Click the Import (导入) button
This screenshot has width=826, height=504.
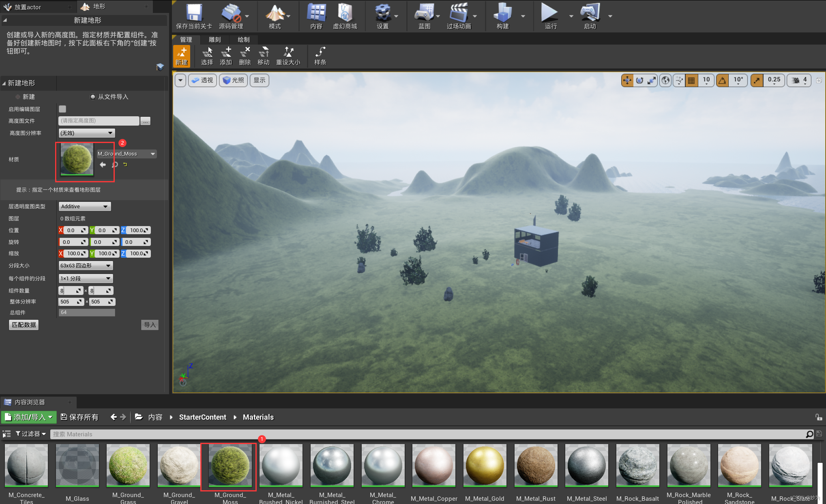[x=150, y=325]
